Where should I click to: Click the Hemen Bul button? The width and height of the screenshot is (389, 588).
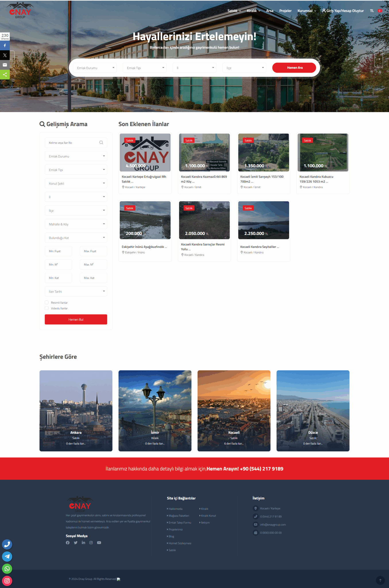(76, 319)
